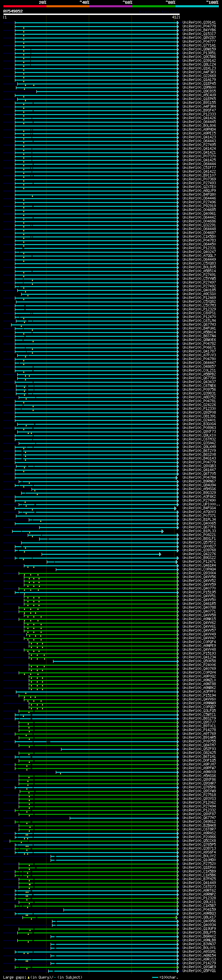
Task: Select the UniRef100_C5IFT7 label
Action: coord(199,168)
